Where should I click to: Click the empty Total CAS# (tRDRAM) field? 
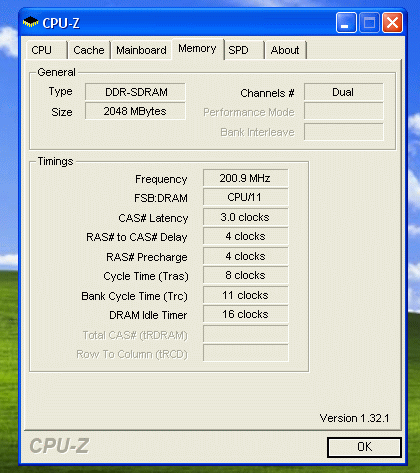tap(246, 334)
